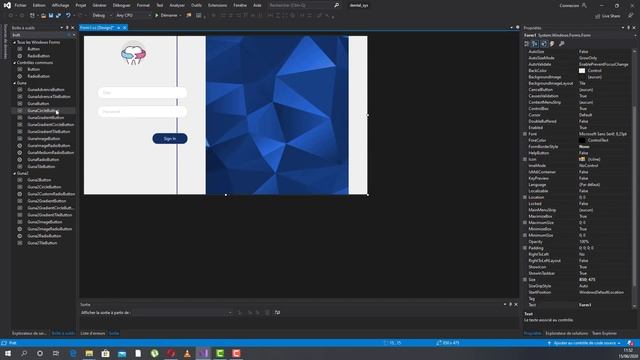The width and height of the screenshot is (640, 360).
Task: Expand the Size property row
Action: [x=525, y=280]
